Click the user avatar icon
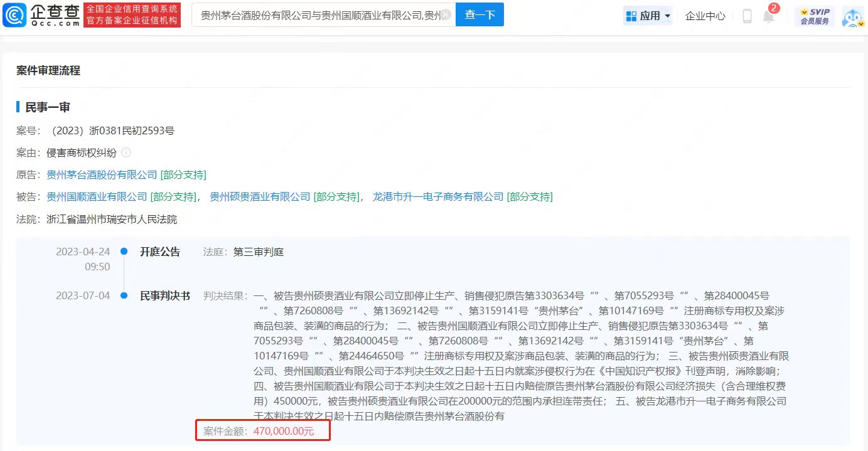Image resolution: width=868 pixels, height=451 pixels. (x=852, y=17)
